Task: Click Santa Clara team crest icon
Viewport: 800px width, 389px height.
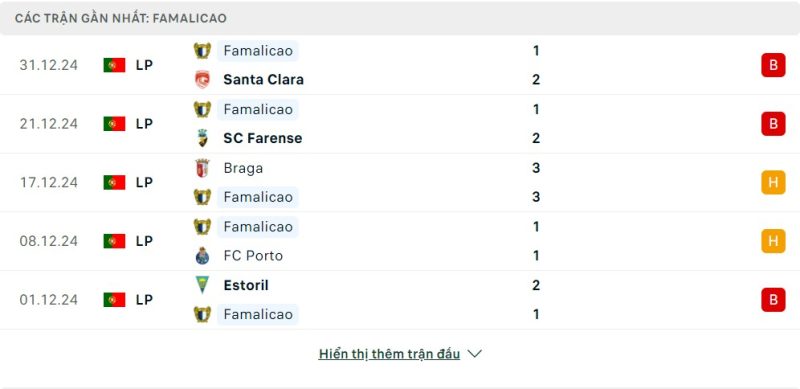Action: [x=203, y=80]
